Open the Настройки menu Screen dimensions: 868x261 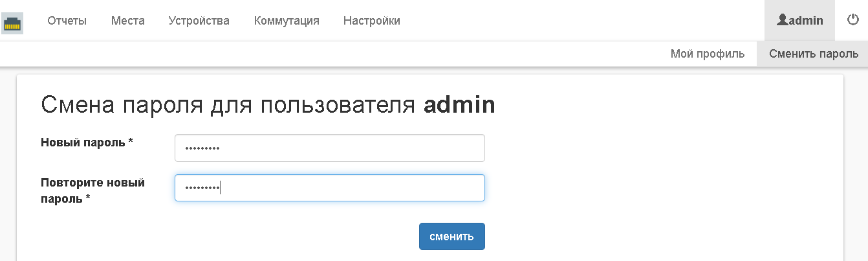[371, 21]
